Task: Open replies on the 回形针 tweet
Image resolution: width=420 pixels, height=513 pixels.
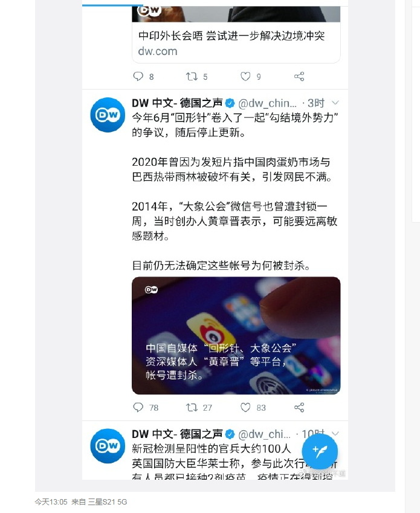Action: [x=138, y=407]
